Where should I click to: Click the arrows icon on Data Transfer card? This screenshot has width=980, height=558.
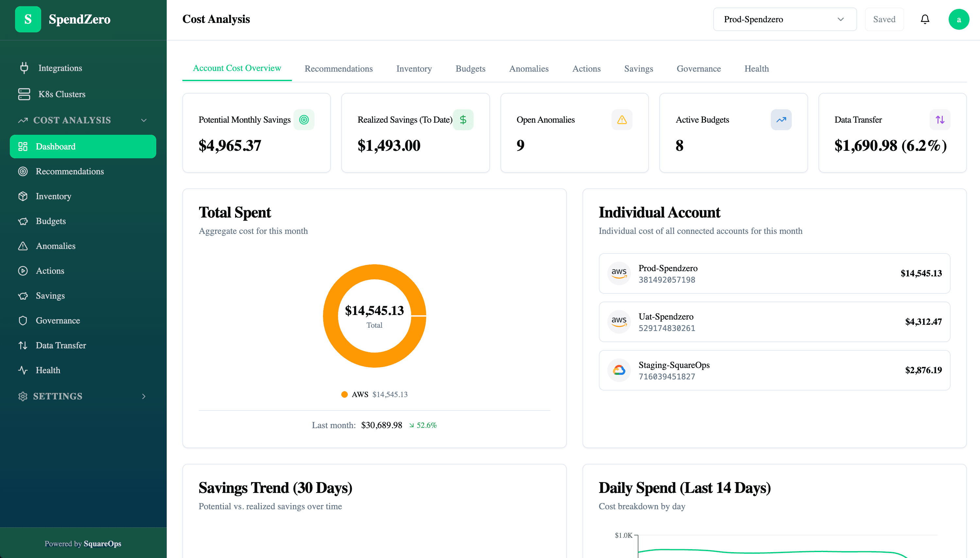(940, 120)
